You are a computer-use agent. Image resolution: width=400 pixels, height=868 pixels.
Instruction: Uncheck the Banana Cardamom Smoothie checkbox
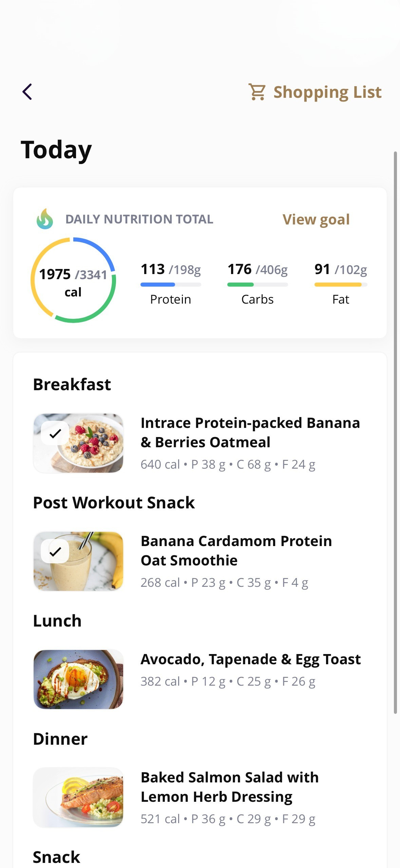(55, 551)
